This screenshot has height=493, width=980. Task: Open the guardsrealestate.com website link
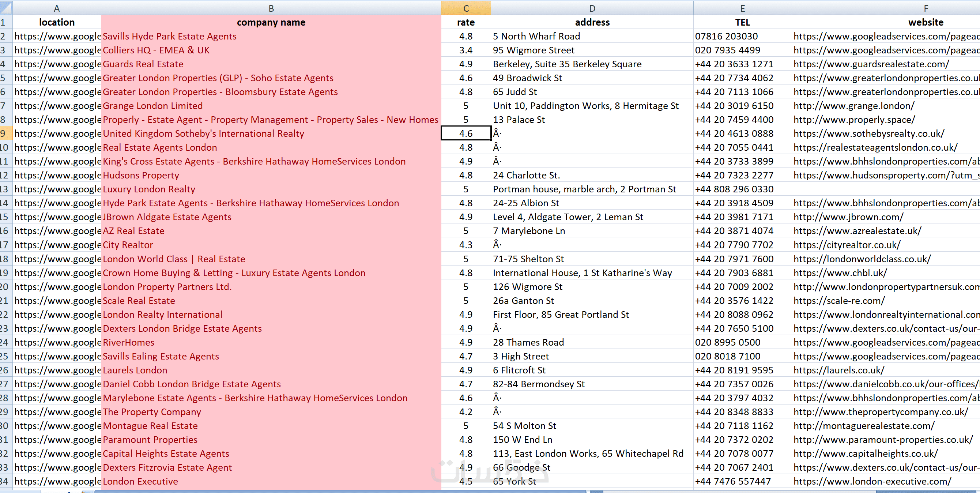pyautogui.click(x=871, y=64)
